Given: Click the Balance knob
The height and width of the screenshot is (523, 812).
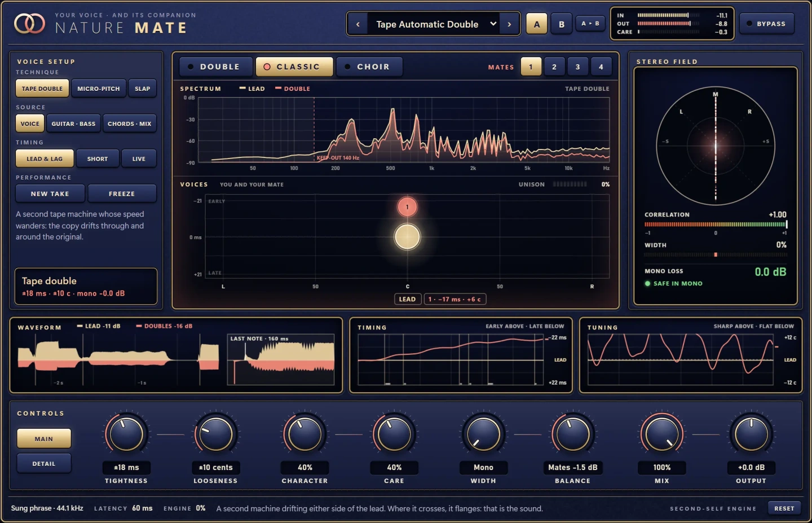Looking at the screenshot, I should 573,434.
